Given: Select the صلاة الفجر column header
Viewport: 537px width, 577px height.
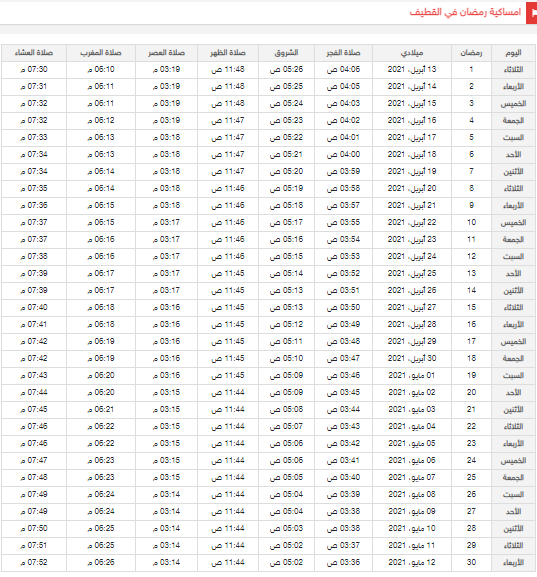Looking at the screenshot, I should coord(343,53).
